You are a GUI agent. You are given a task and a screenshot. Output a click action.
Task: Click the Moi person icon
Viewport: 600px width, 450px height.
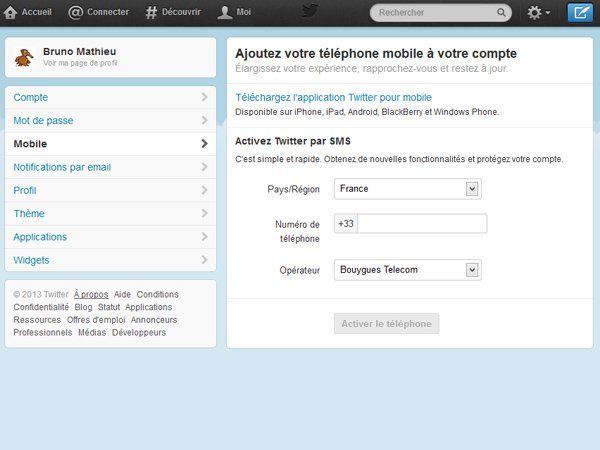click(x=225, y=12)
